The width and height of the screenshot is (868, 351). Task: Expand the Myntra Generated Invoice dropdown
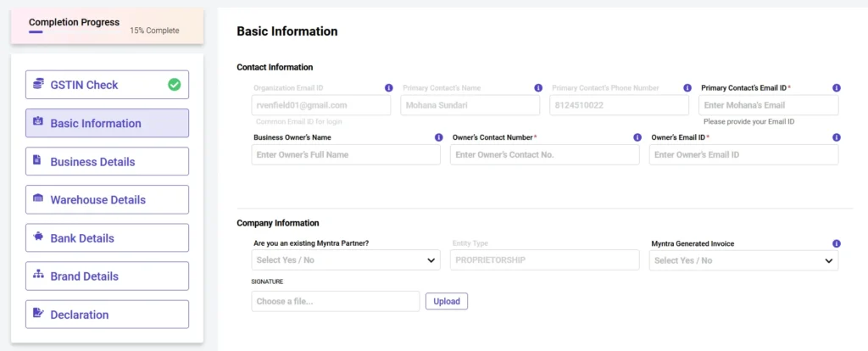pos(743,260)
